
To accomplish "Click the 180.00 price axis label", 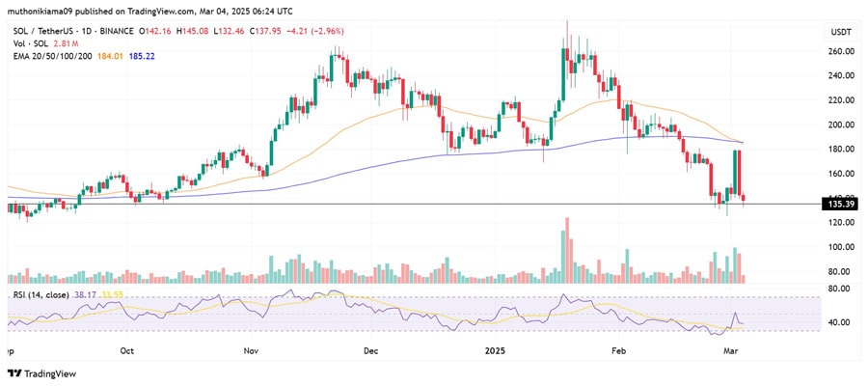I will 843,149.
